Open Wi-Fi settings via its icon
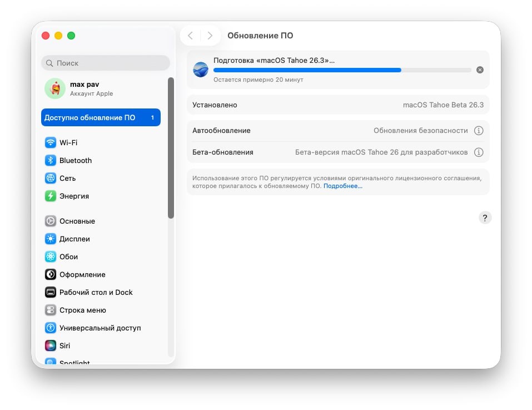This screenshot has height=410, width=532. (51, 142)
